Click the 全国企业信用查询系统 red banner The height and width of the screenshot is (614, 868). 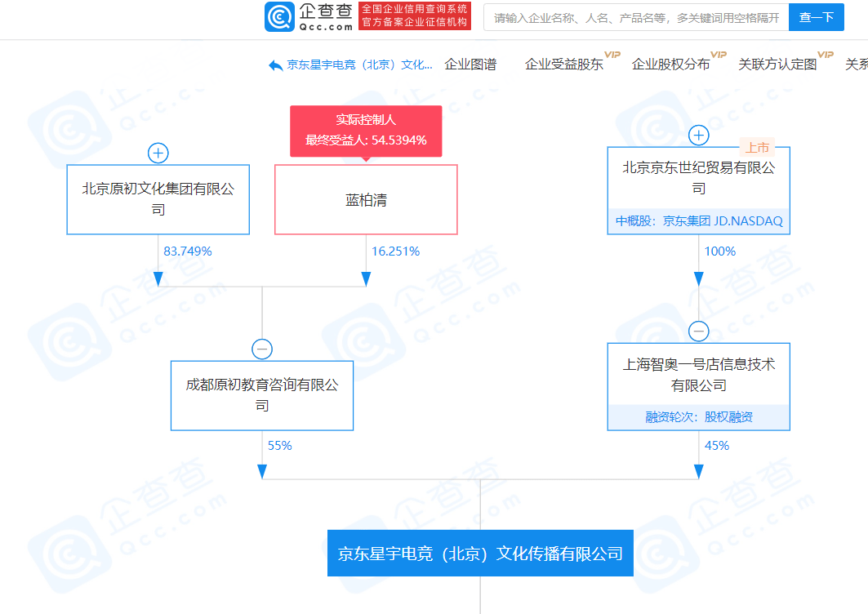[x=415, y=16]
